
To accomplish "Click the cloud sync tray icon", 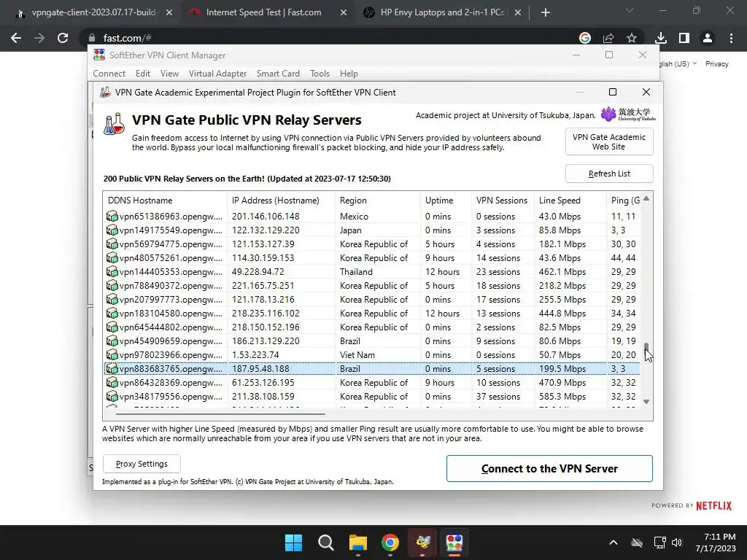I will [x=637, y=542].
